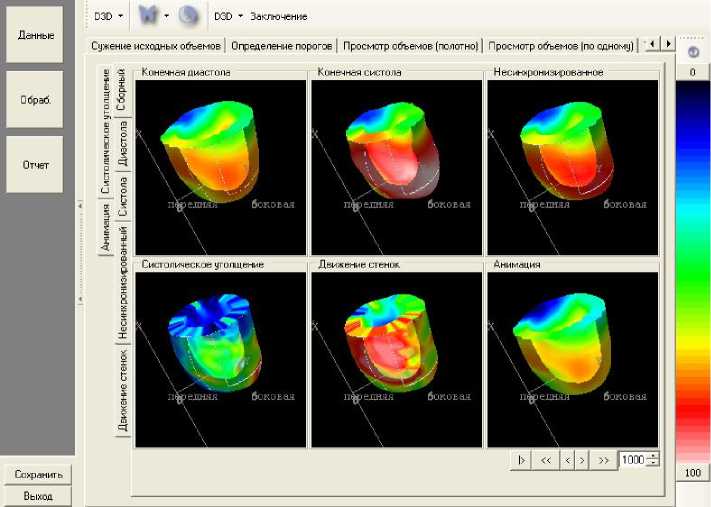Screen dimensions: 711x507
Task: Click the 0 value atop the color scale
Action: (x=692, y=72)
